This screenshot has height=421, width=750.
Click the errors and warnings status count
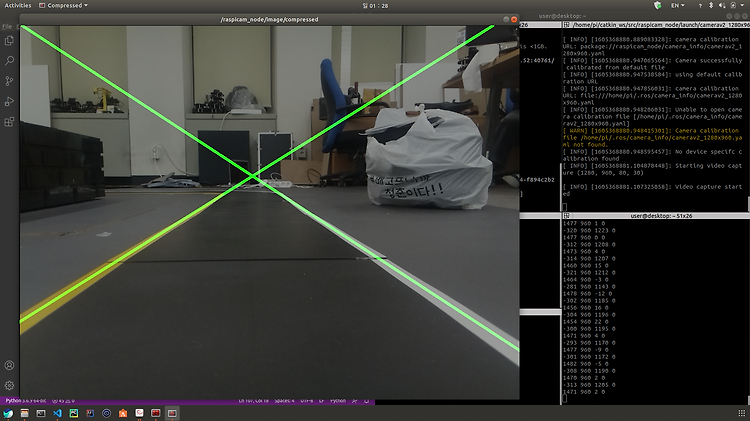point(63,401)
